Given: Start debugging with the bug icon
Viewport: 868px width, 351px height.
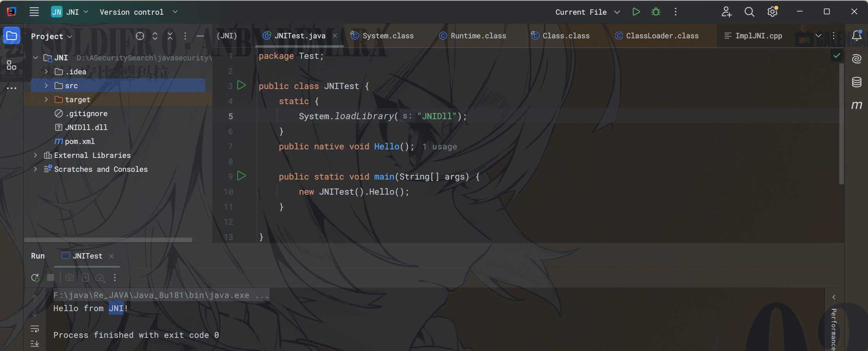Looking at the screenshot, I should click(x=656, y=12).
